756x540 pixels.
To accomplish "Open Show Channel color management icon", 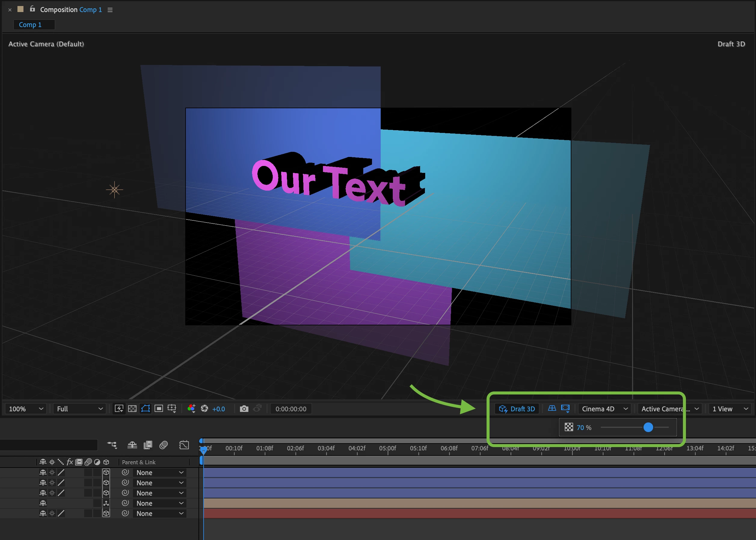I will (x=191, y=409).
